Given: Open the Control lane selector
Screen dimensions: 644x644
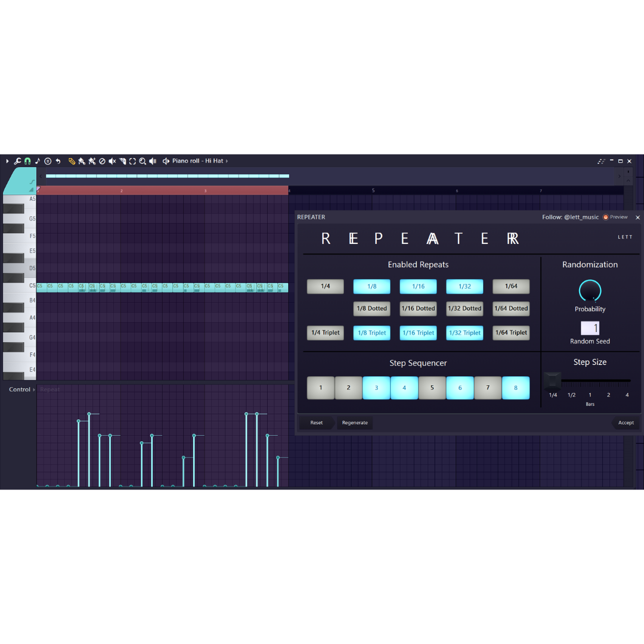Looking at the screenshot, I should (22, 389).
